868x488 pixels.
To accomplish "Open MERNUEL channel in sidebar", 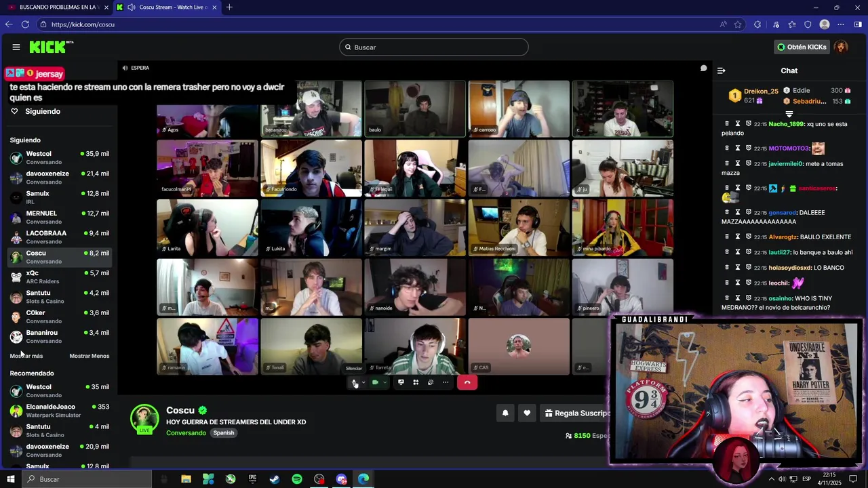I will tap(59, 217).
